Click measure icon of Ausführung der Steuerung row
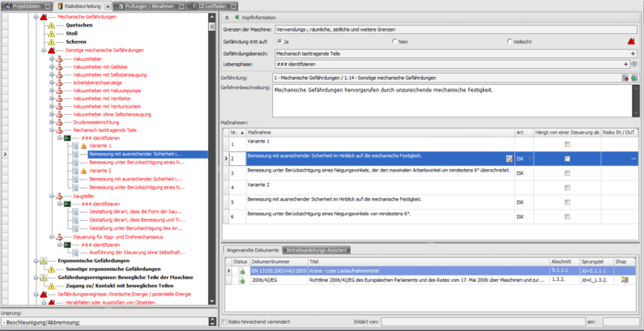 point(75,252)
